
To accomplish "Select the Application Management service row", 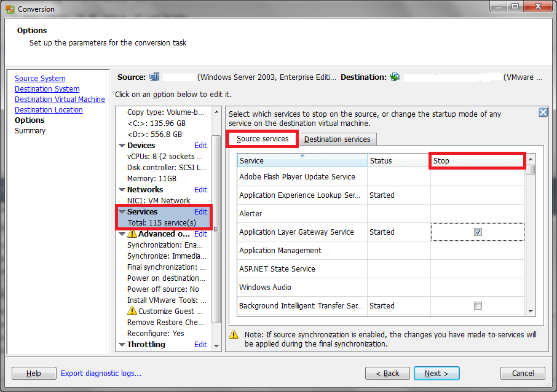I will pyautogui.click(x=381, y=251).
